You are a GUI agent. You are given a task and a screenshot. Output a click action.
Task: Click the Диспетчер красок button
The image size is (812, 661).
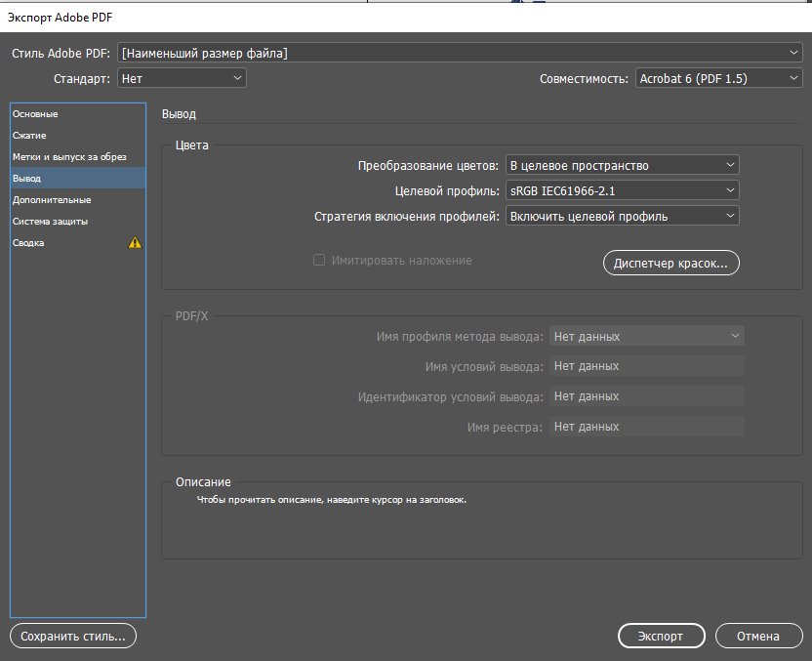click(x=671, y=264)
